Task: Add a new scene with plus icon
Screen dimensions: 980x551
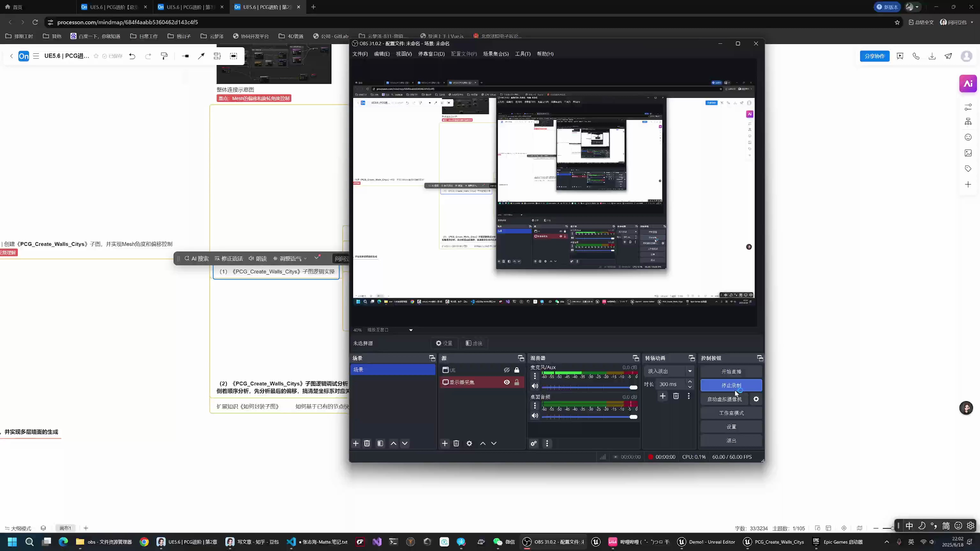Action: (x=356, y=444)
